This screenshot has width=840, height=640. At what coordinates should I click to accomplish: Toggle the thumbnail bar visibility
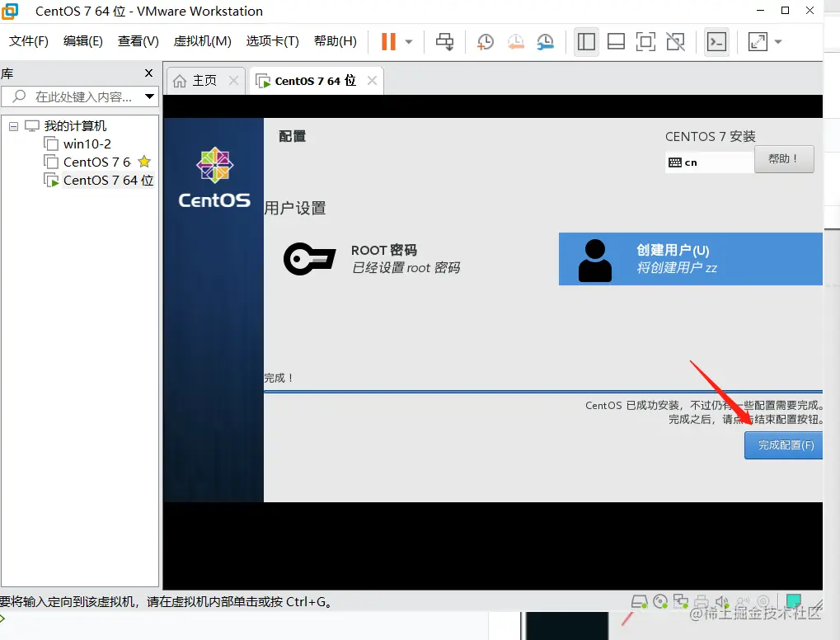pos(616,41)
